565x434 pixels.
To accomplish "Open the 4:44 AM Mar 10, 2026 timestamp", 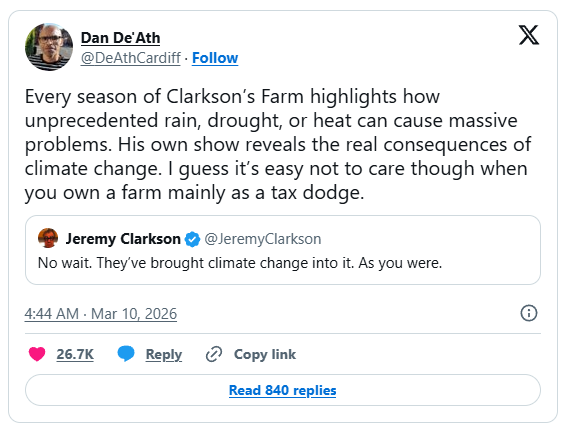I will [101, 314].
